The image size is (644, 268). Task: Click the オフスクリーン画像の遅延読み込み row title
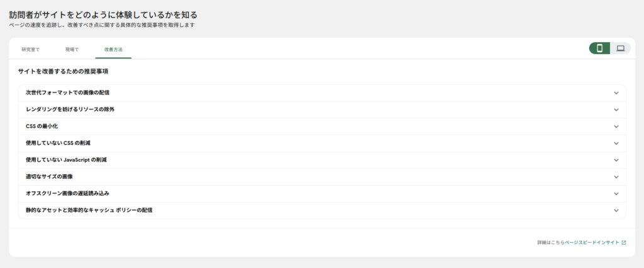pyautogui.click(x=67, y=194)
